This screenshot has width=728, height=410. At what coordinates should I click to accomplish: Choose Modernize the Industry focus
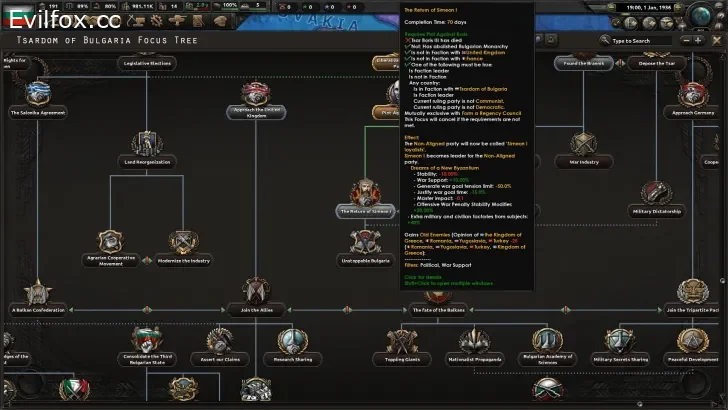pyautogui.click(x=184, y=248)
